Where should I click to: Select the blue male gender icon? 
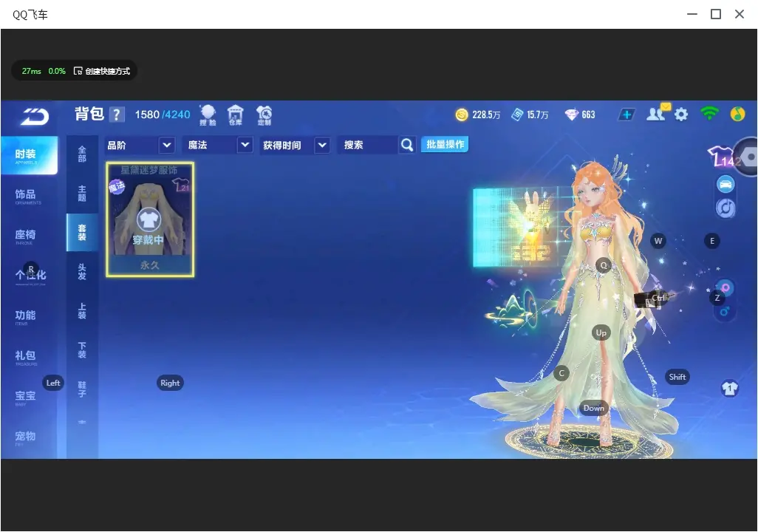pos(725,312)
